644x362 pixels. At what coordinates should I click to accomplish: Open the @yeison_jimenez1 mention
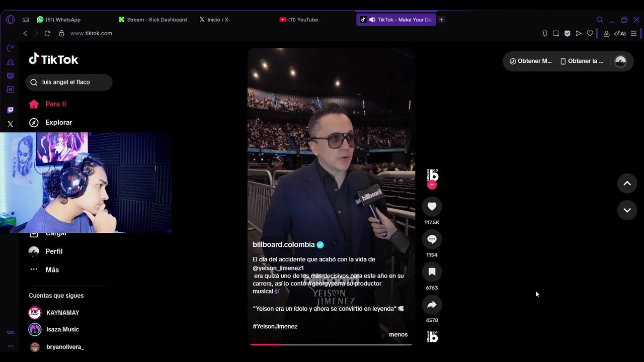tap(278, 268)
